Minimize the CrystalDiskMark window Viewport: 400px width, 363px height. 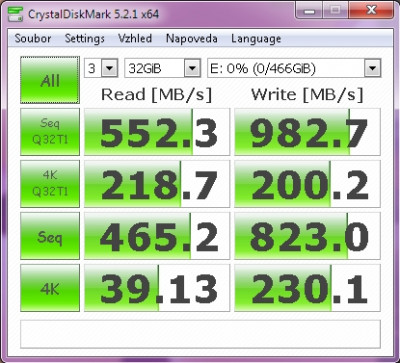pyautogui.click(x=310, y=11)
